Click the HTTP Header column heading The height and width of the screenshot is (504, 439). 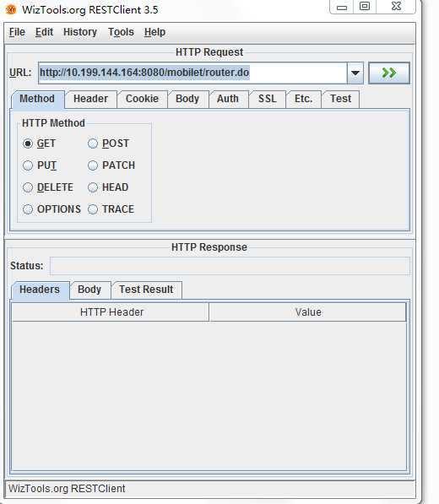point(111,312)
